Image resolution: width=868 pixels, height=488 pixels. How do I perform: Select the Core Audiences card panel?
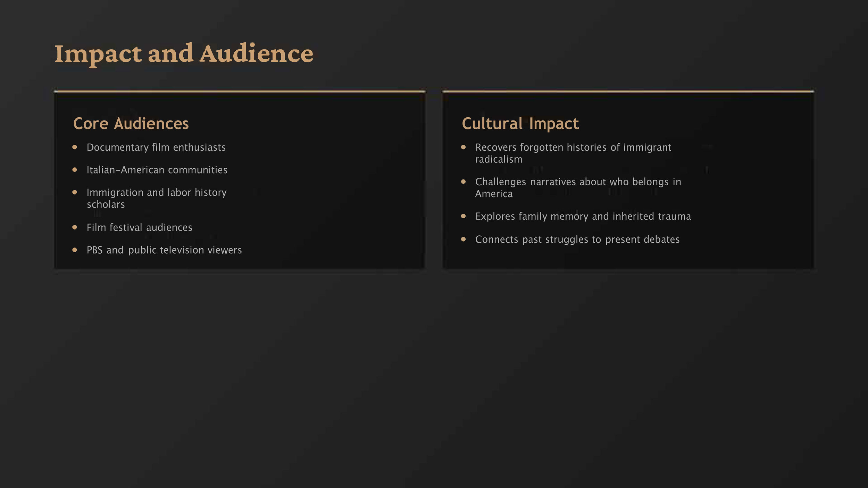click(240, 180)
